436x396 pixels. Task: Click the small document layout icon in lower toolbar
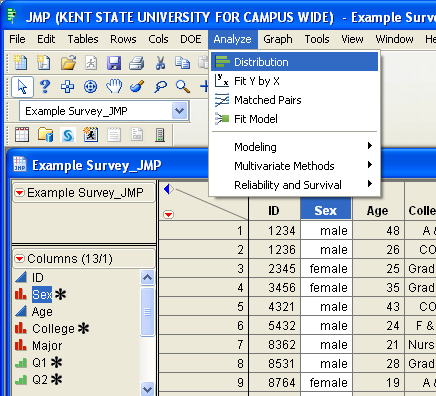(x=137, y=135)
